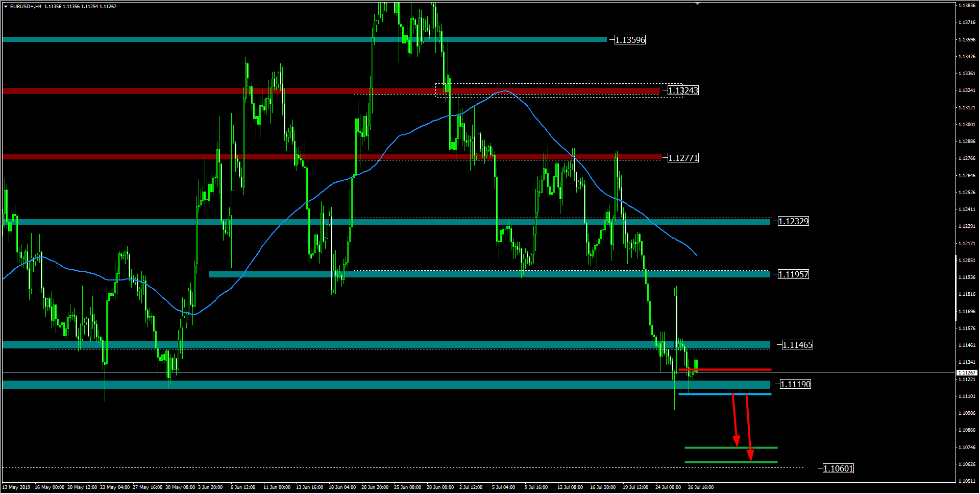The image size is (980, 494).
Task: Select the 1.12329 level label
Action: 793,221
